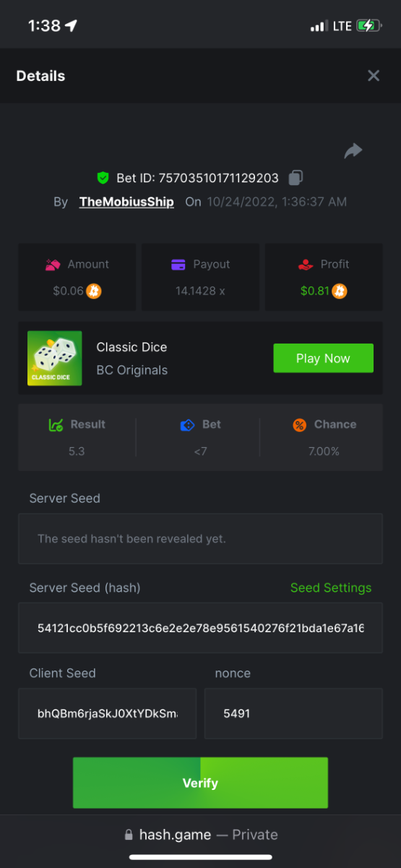Click the Play Now button
This screenshot has height=868, width=401.
[323, 358]
